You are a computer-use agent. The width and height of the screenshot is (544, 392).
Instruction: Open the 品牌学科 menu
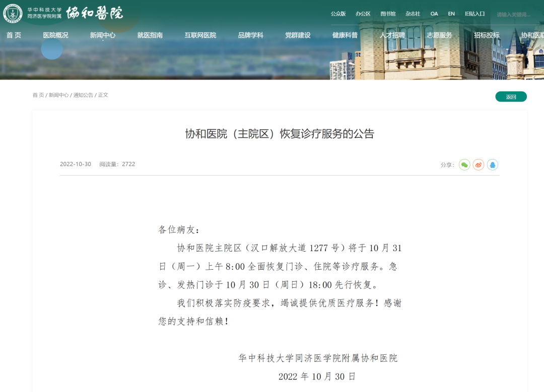251,35
